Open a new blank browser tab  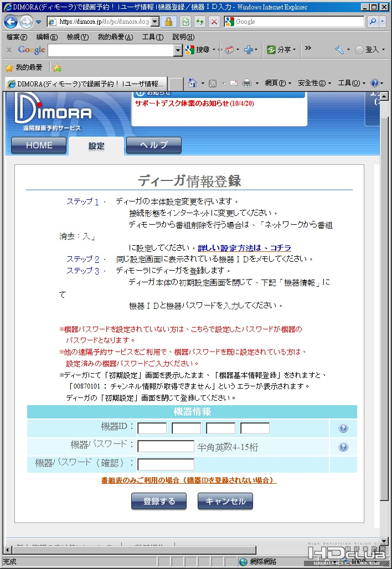pyautogui.click(x=176, y=84)
